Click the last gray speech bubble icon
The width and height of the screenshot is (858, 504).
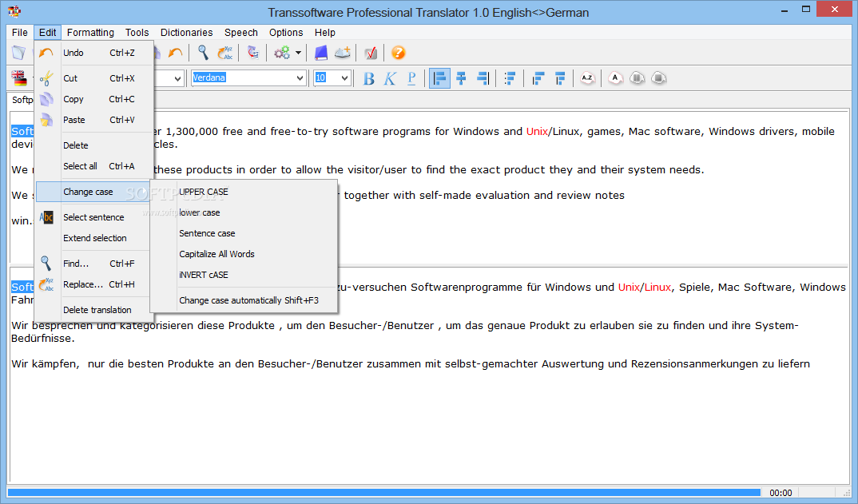pyautogui.click(x=659, y=78)
